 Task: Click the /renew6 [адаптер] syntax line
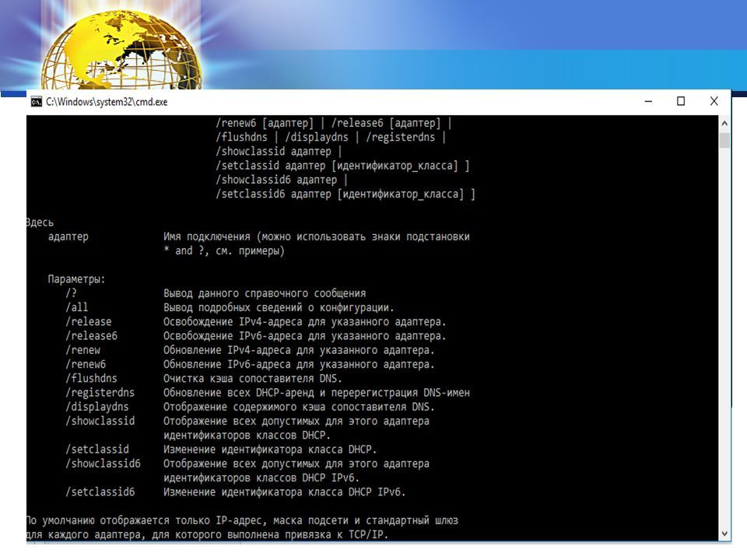click(x=334, y=124)
